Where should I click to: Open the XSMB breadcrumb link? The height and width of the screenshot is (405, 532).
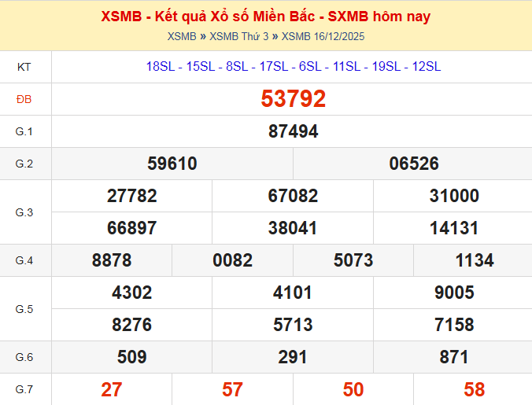click(182, 36)
